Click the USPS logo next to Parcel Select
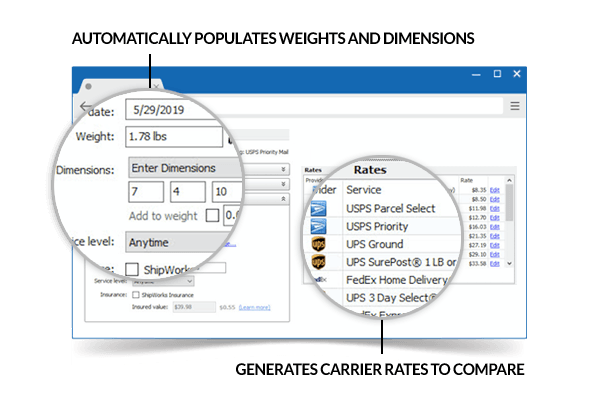The image size is (600, 400). pyautogui.click(x=318, y=209)
